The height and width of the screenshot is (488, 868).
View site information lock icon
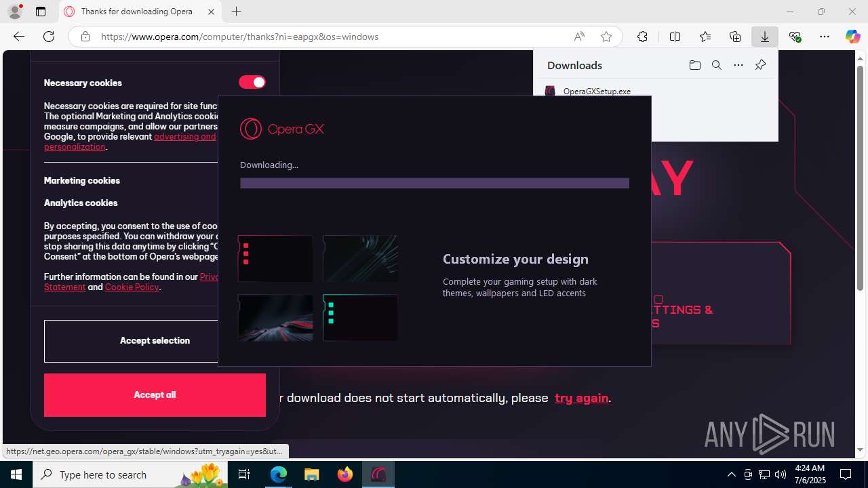pyautogui.click(x=85, y=37)
